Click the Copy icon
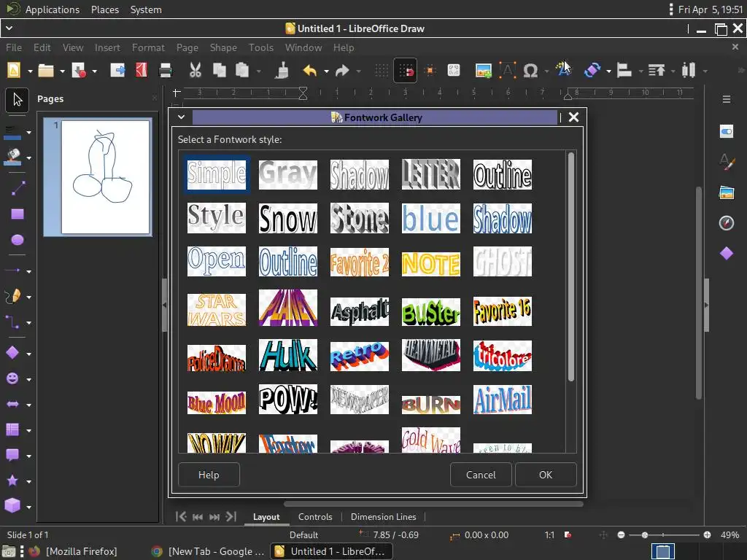 pyautogui.click(x=219, y=71)
